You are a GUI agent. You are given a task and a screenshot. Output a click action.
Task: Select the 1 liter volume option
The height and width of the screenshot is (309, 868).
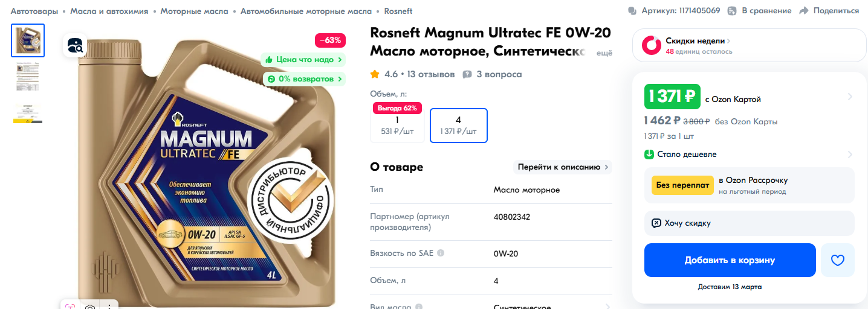(x=397, y=126)
